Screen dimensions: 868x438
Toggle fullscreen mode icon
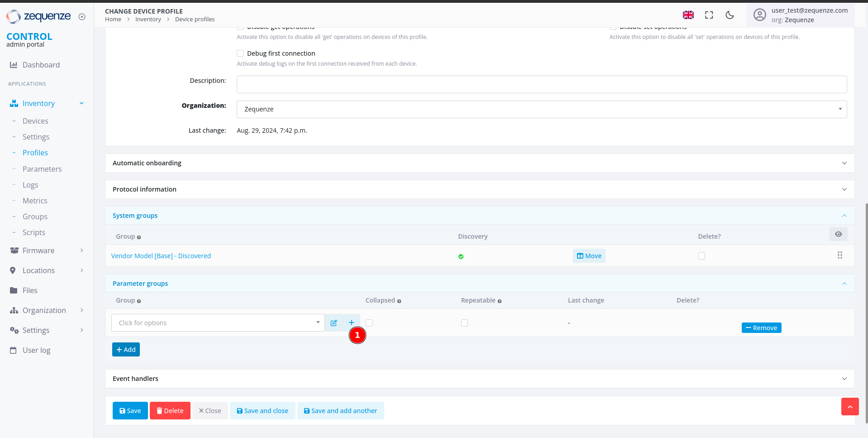tap(709, 15)
